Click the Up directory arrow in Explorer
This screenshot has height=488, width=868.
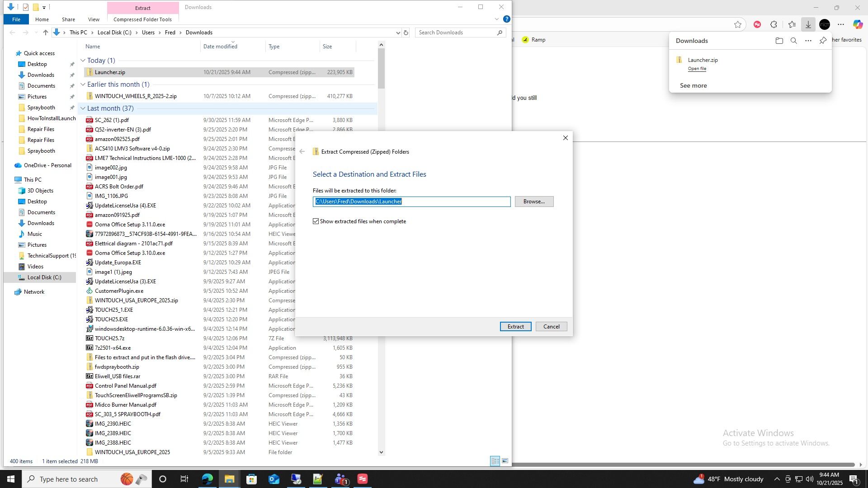click(45, 33)
